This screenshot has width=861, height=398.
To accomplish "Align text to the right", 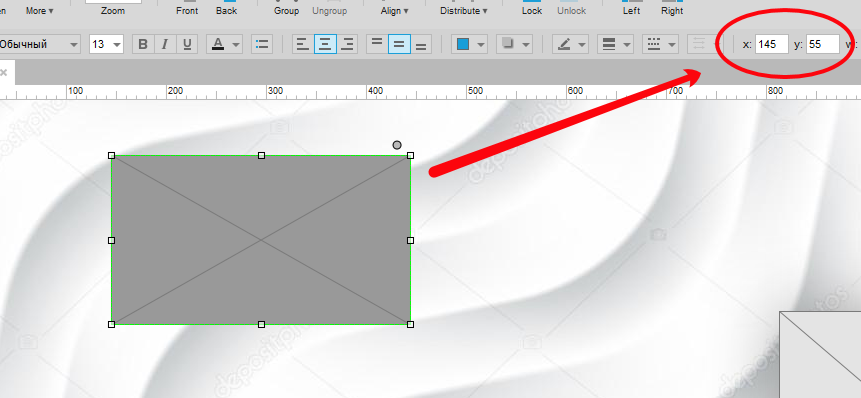I will (x=347, y=44).
